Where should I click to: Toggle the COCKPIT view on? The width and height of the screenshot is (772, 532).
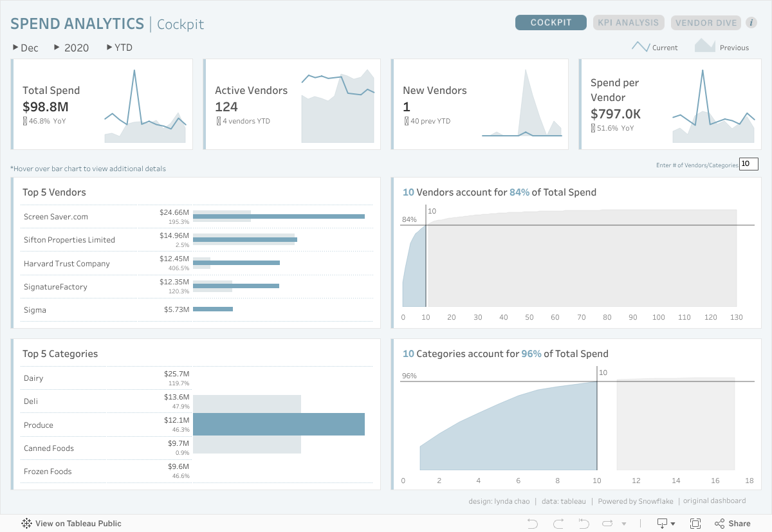(x=551, y=22)
